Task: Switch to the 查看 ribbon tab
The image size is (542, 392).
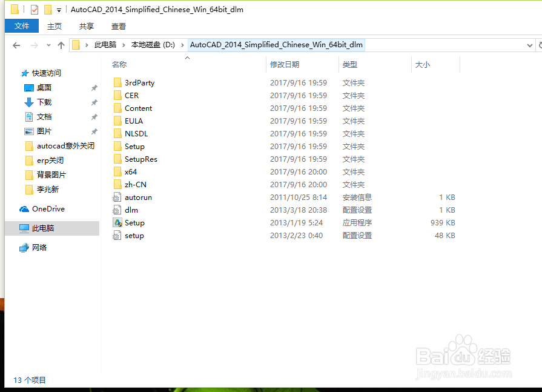Action: [x=119, y=26]
